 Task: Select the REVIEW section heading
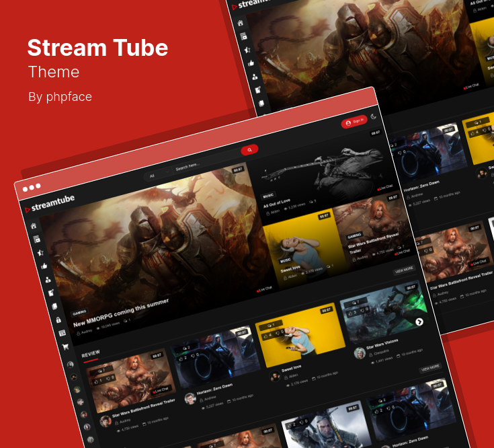click(x=91, y=354)
